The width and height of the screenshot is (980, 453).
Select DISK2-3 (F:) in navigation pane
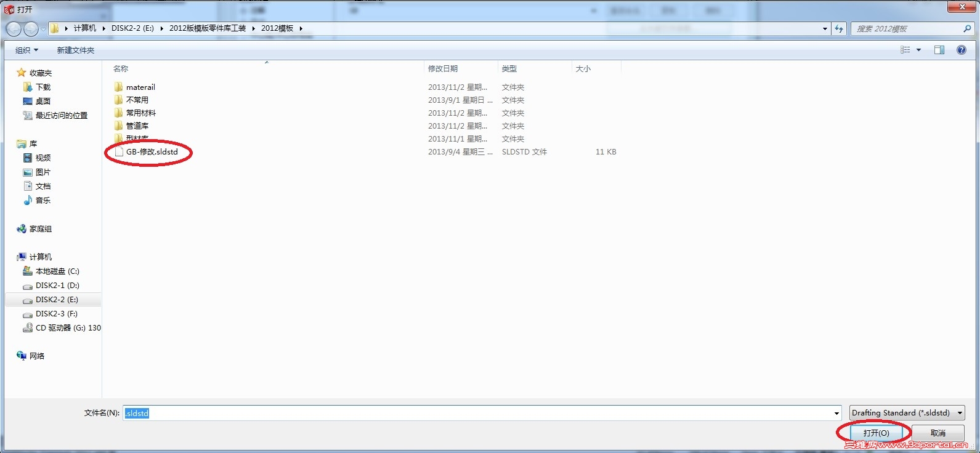click(57, 313)
